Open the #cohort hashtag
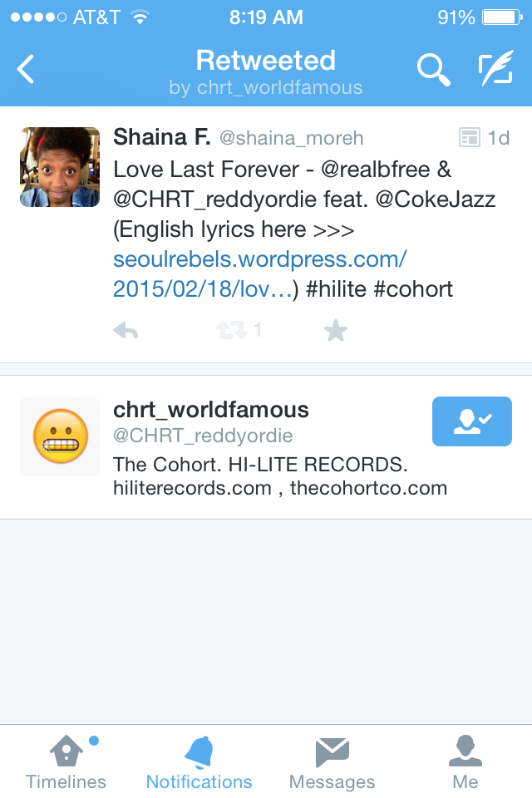Image resolution: width=532 pixels, height=798 pixels. click(x=413, y=289)
